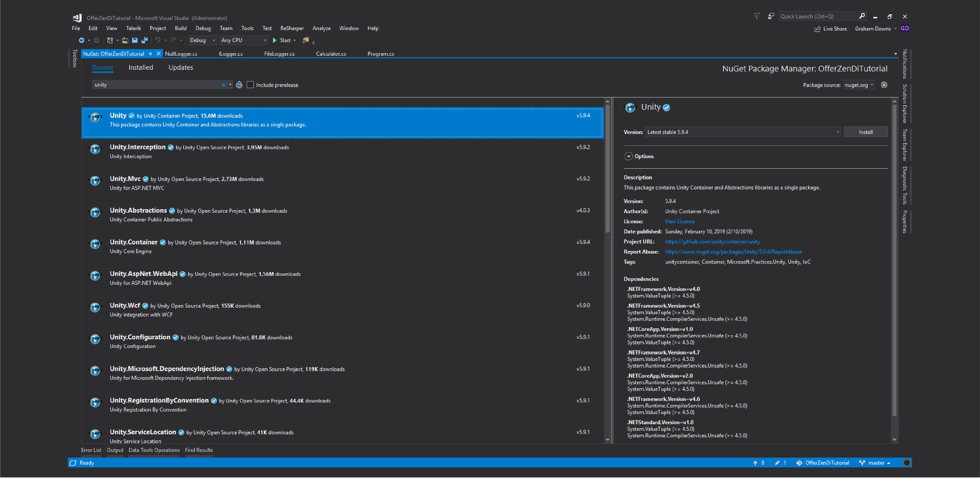The image size is (980, 478).
Task: Enable the Include prerelease checkbox
Action: (250, 85)
